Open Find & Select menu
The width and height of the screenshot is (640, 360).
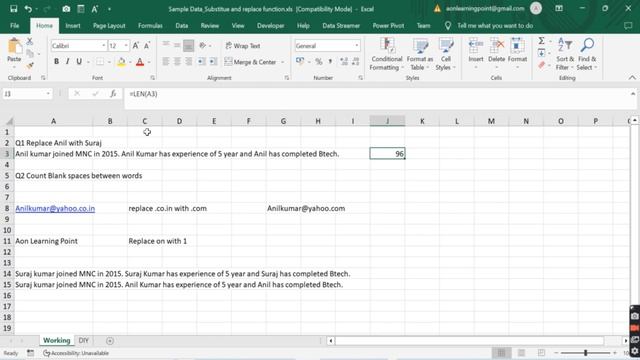(587, 54)
